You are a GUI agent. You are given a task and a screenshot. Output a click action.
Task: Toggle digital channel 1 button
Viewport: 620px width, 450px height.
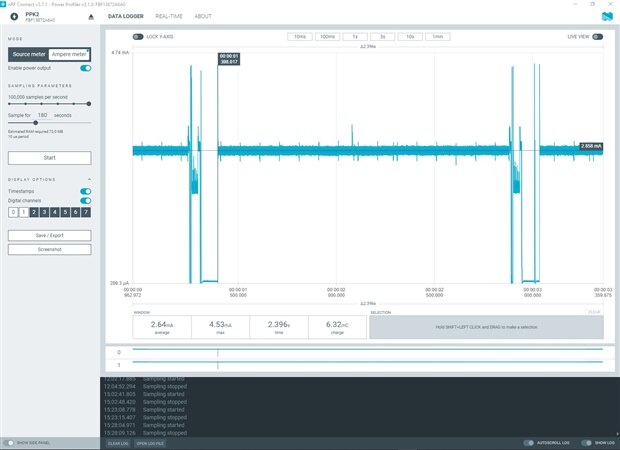pos(23,212)
